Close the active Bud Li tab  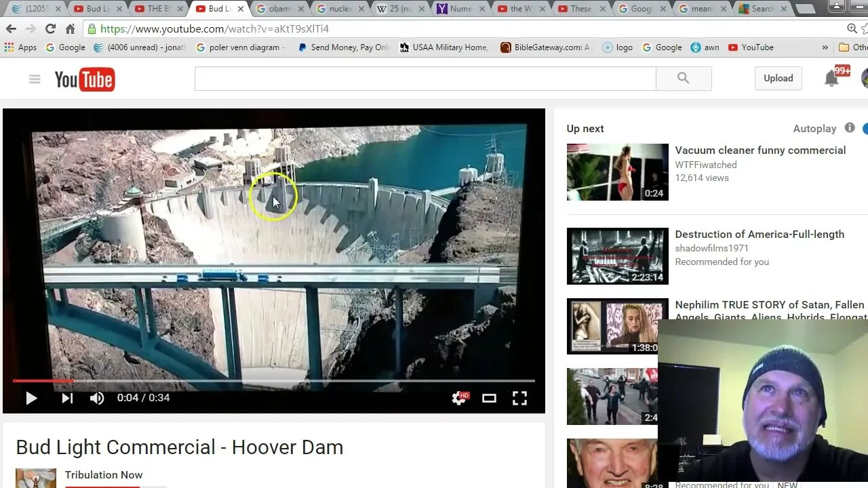click(x=240, y=9)
